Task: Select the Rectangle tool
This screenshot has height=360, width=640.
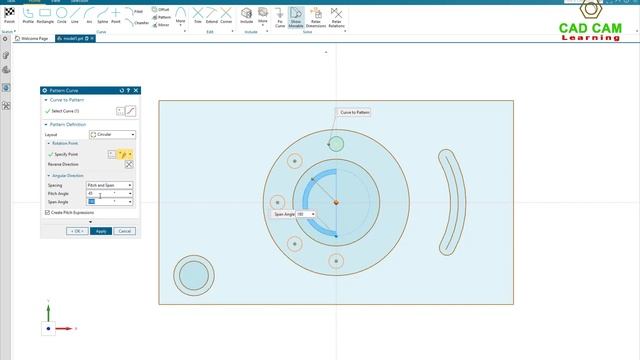Action: [x=45, y=16]
